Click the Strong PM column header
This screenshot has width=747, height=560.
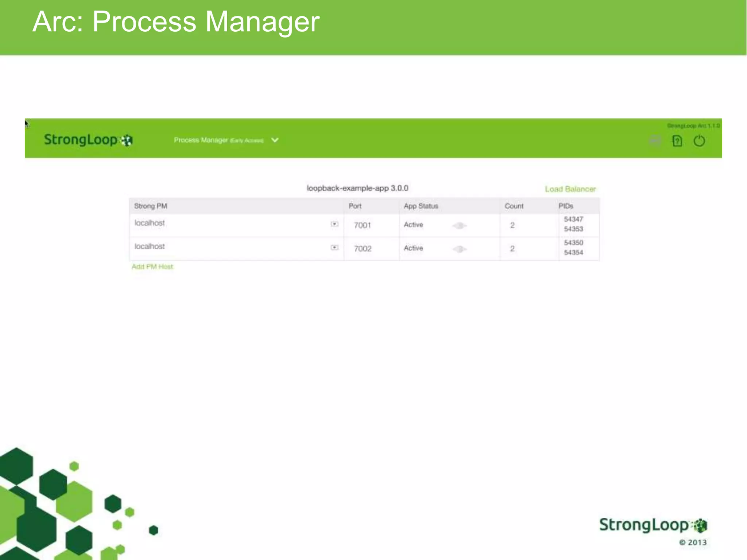click(150, 206)
